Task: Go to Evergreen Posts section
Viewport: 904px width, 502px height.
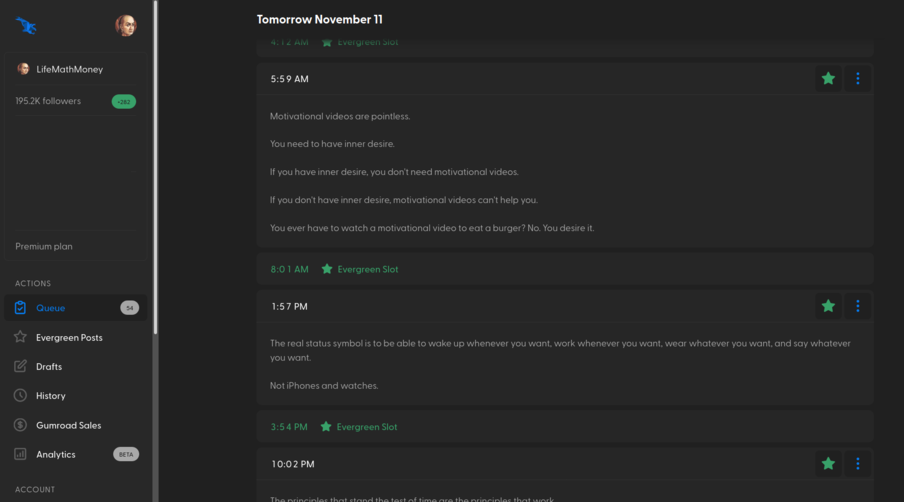Action: point(69,338)
